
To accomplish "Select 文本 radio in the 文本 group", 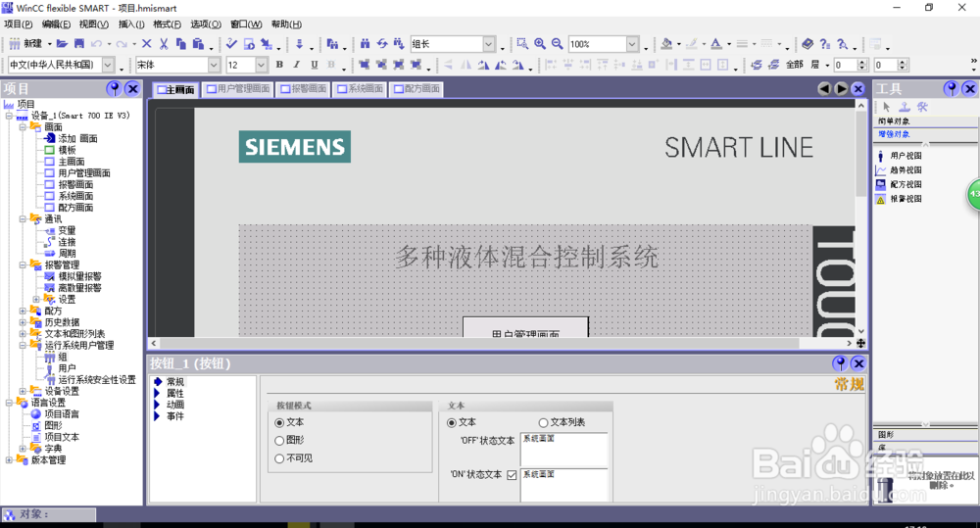I will 451,423.
